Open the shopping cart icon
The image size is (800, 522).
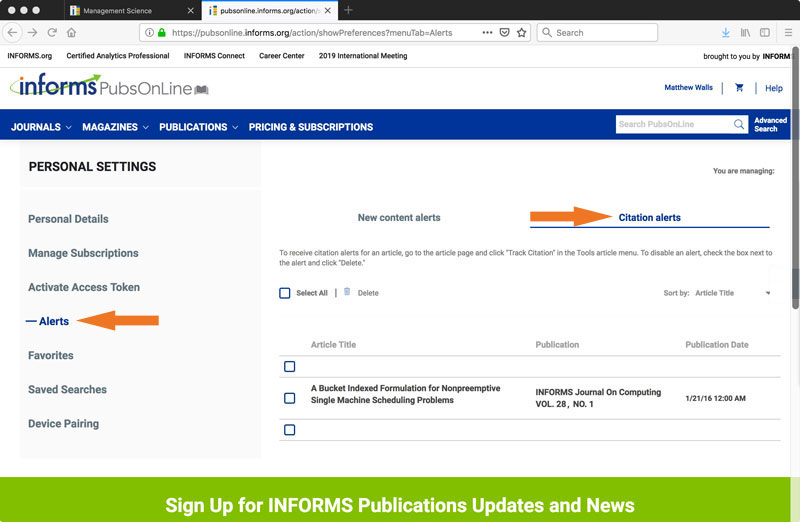point(739,88)
